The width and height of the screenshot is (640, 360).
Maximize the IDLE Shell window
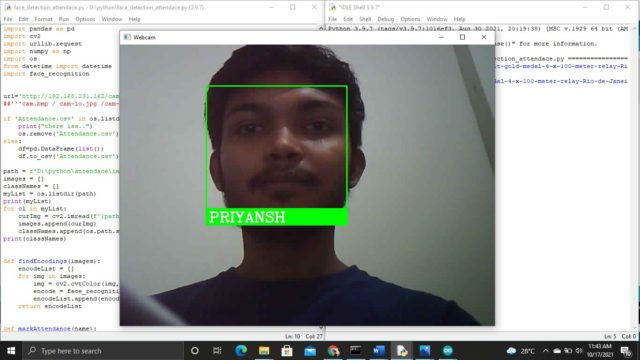pos(606,7)
